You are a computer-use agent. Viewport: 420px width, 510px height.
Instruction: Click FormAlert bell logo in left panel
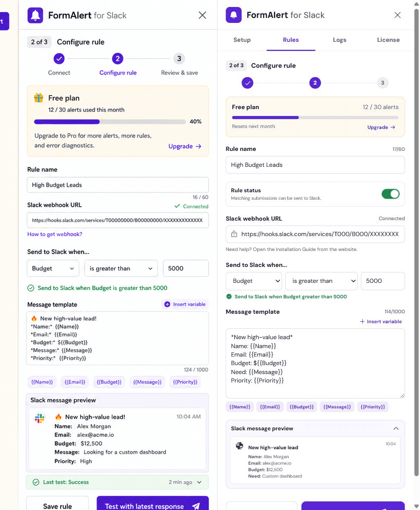[35, 15]
